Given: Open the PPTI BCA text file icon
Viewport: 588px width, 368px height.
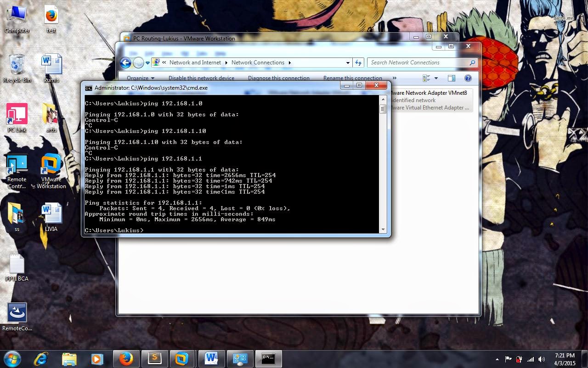Looking at the screenshot, I should pyautogui.click(x=17, y=267).
